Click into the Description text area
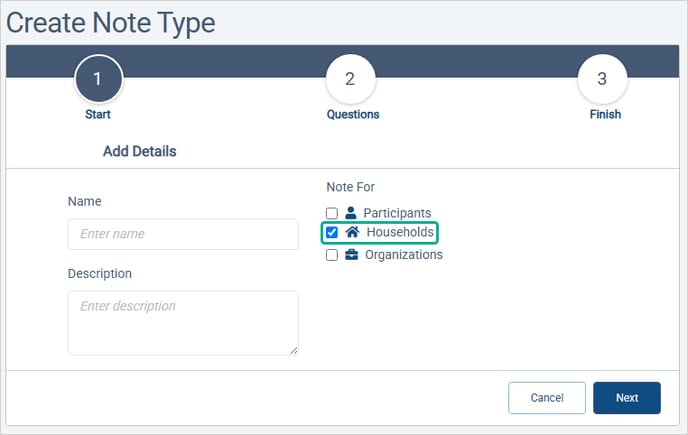Screen dimensions: 688x435 click(x=183, y=323)
